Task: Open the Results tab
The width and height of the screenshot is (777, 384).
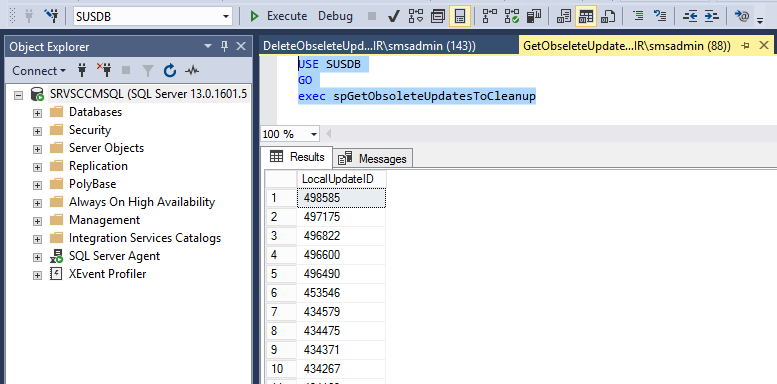Action: pos(297,157)
